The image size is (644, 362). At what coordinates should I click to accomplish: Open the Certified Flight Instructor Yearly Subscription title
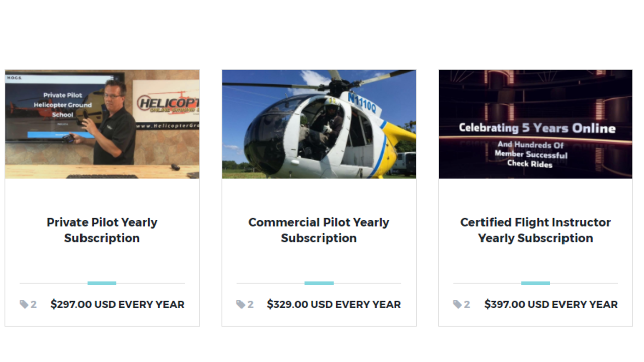[535, 230]
